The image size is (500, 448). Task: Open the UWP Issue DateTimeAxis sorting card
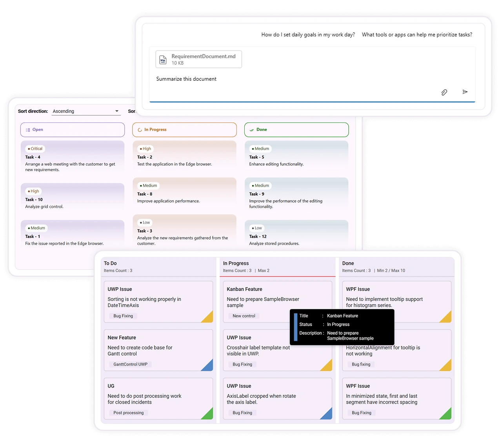pos(158,302)
